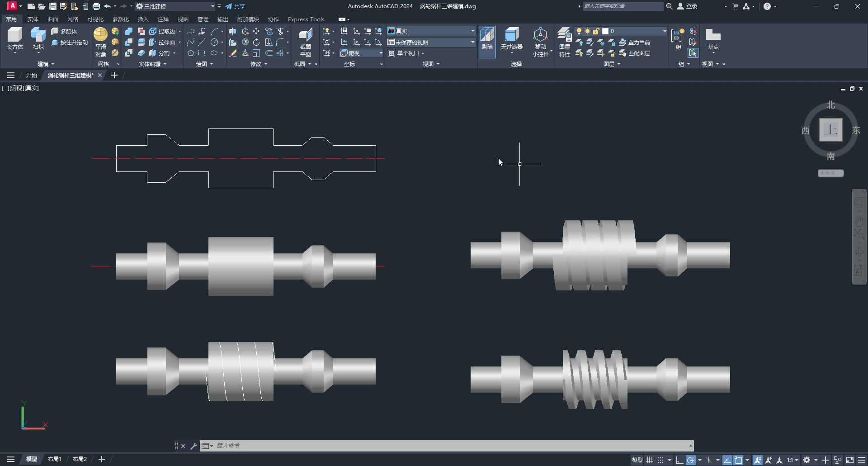Open the 俯视 UCS view dropdown
The width and height of the screenshot is (868, 466).
click(362, 53)
